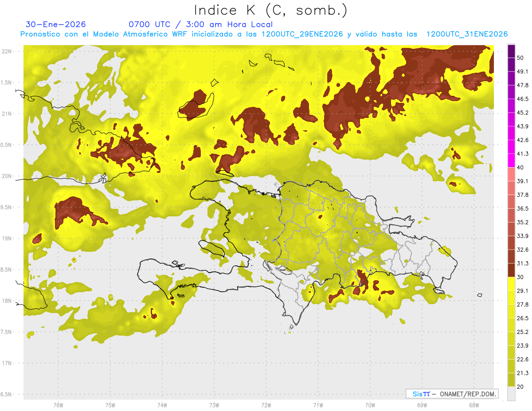Viewport: 532px width, 411px height.
Task: Click the '27.8' color bar value
Action: [523, 305]
